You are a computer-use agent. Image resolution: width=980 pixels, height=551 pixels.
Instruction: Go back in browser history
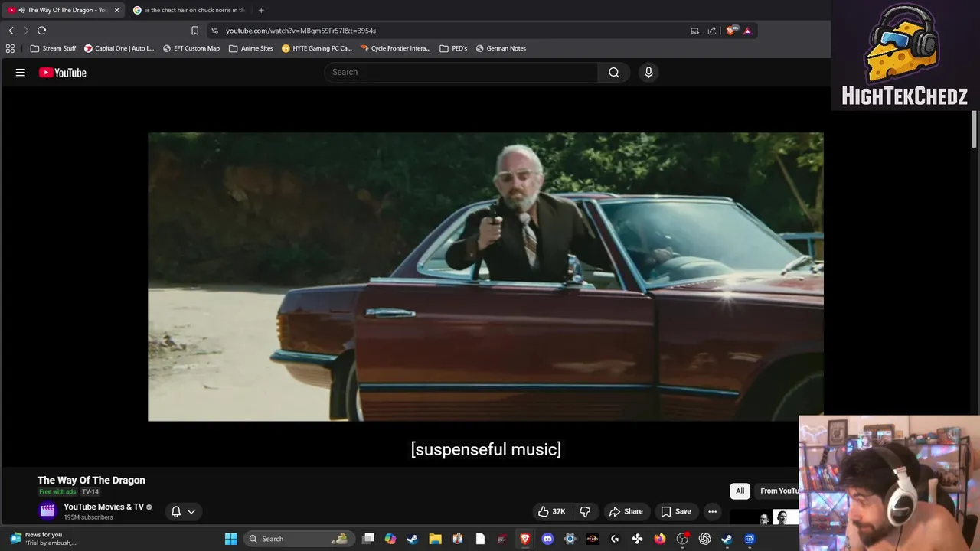tap(11, 31)
